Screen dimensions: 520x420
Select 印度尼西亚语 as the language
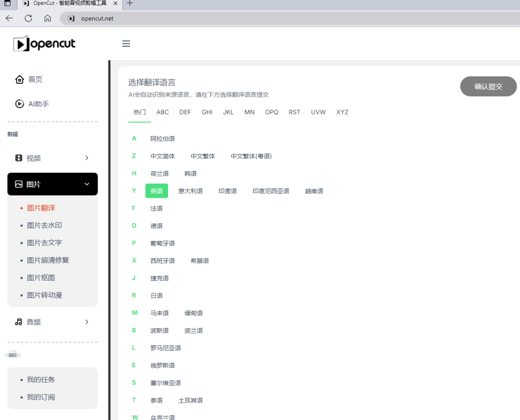click(x=271, y=191)
